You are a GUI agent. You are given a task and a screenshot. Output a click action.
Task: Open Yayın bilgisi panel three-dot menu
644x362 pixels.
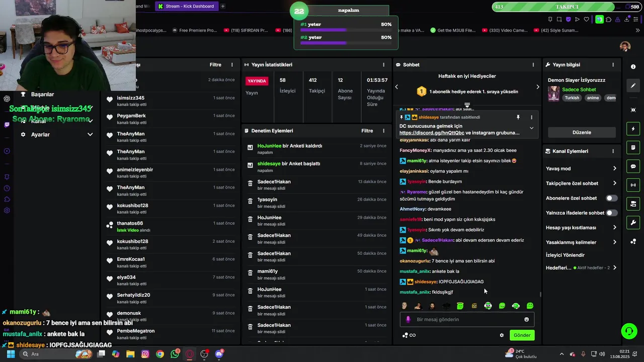tap(613, 65)
